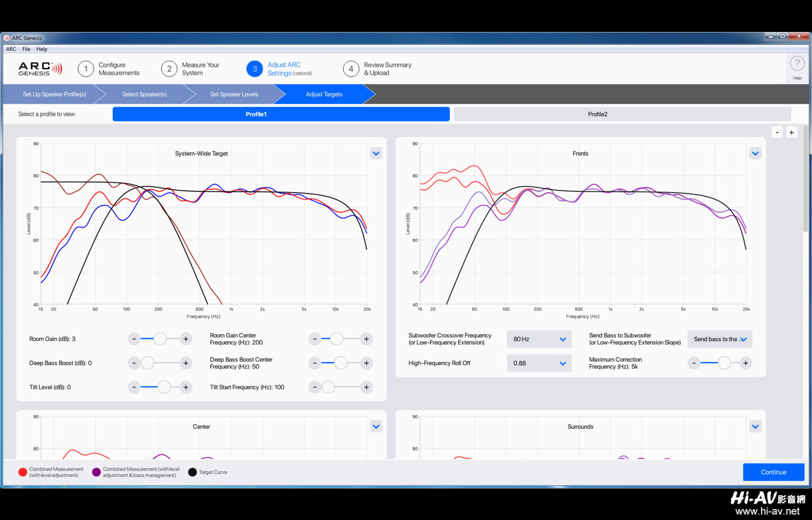Click step 4 Review Summary circle
Viewport: 812px width, 520px height.
point(351,69)
